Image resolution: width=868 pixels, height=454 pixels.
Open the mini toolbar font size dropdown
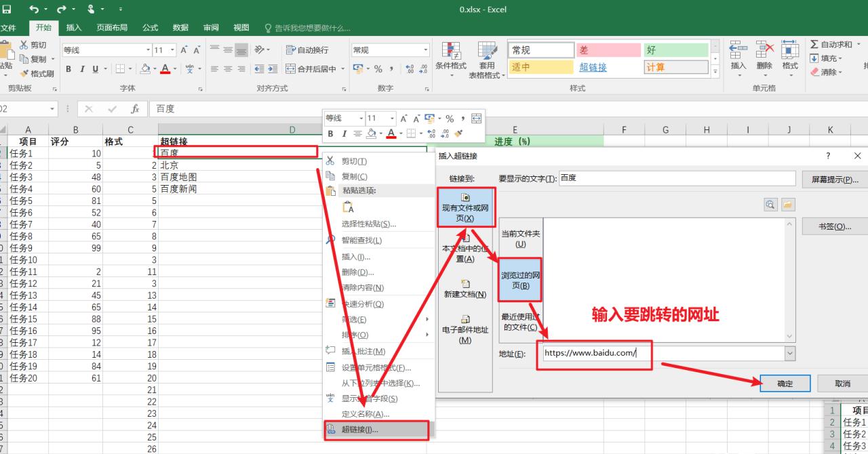point(391,119)
